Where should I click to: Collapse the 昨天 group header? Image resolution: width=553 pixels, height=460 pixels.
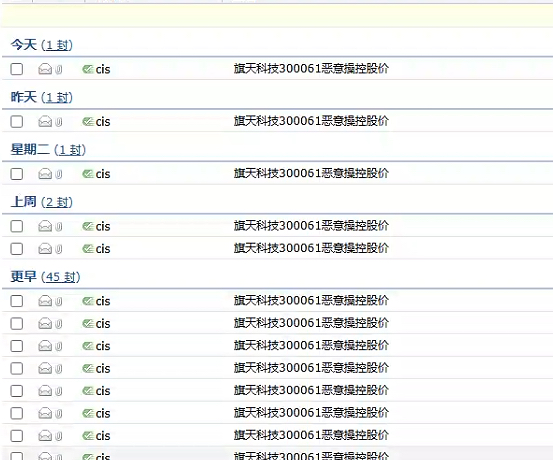[24, 97]
